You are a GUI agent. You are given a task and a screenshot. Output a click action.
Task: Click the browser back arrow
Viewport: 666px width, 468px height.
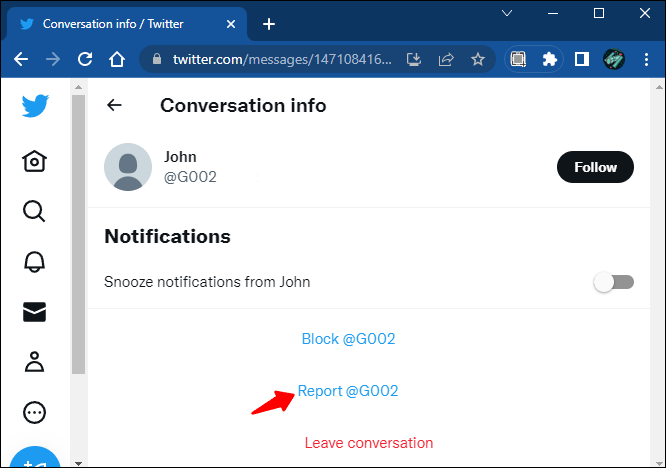tap(21, 59)
